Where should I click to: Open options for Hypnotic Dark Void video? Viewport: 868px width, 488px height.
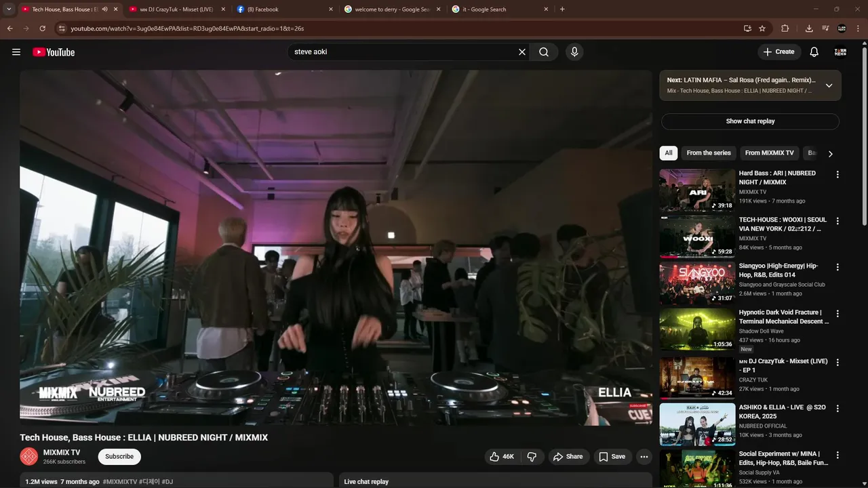click(x=837, y=314)
